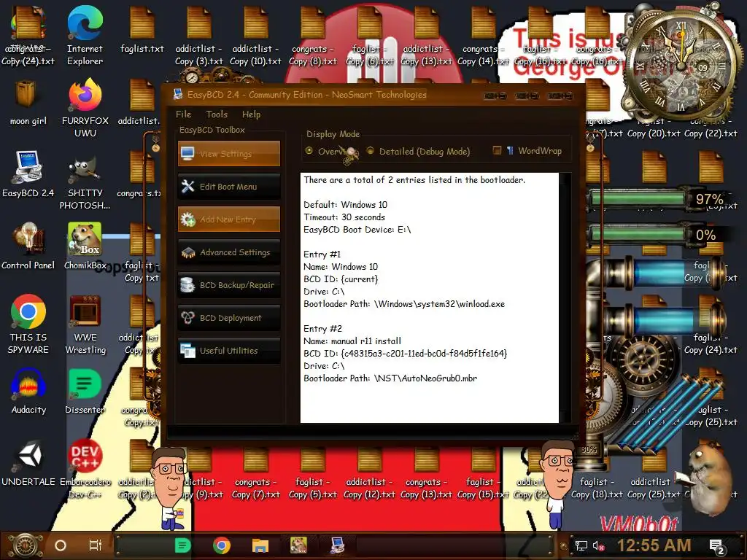Select the moon girl desktop icon
The height and width of the screenshot is (560, 747).
28,104
